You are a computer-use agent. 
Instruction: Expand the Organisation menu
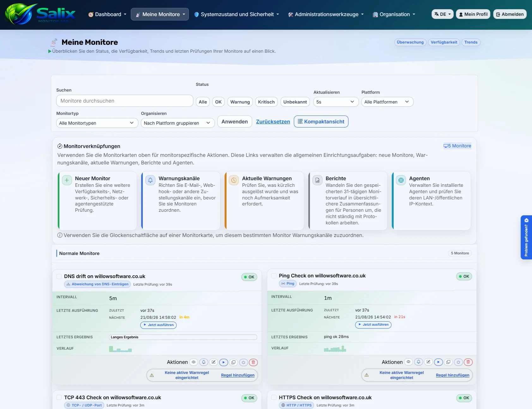click(394, 14)
